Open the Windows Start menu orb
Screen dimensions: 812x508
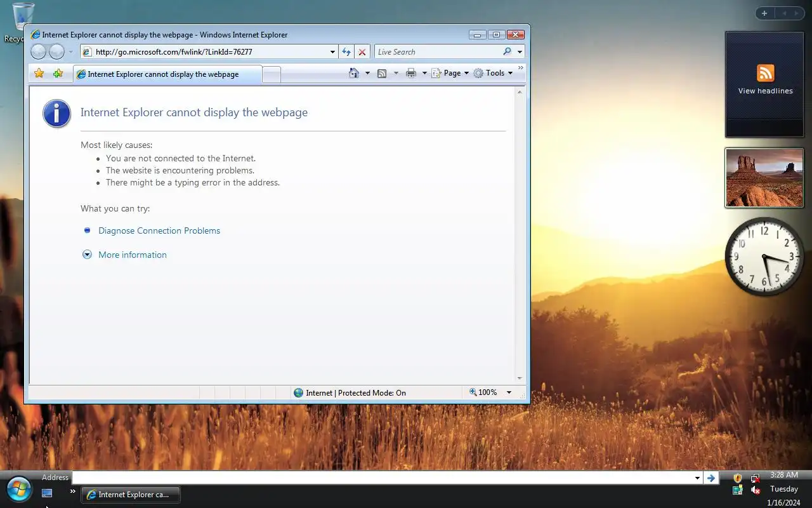pos(19,490)
